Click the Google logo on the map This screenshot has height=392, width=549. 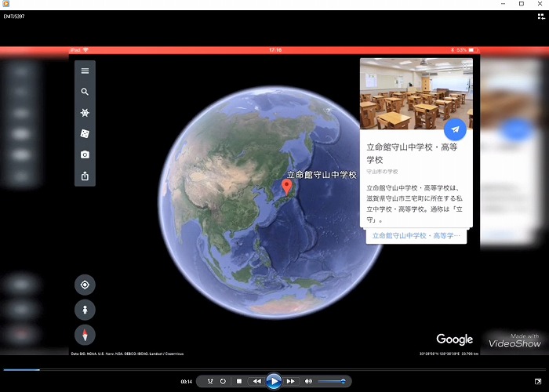tap(454, 339)
